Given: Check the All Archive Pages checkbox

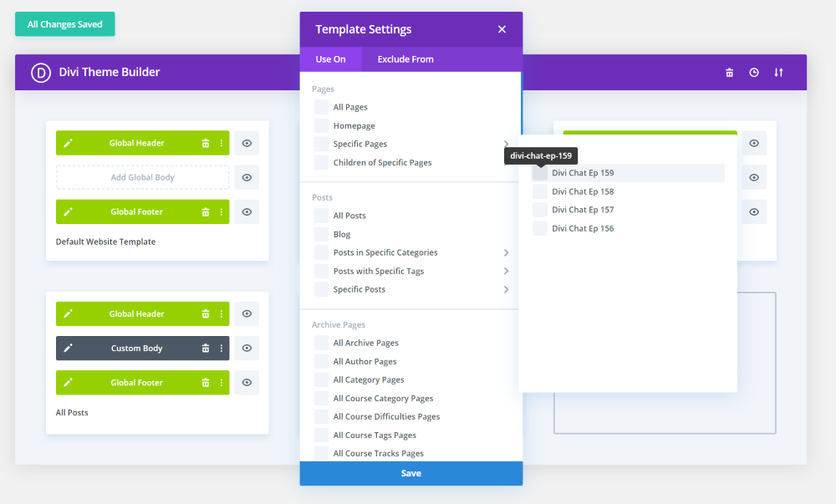Looking at the screenshot, I should pos(321,343).
